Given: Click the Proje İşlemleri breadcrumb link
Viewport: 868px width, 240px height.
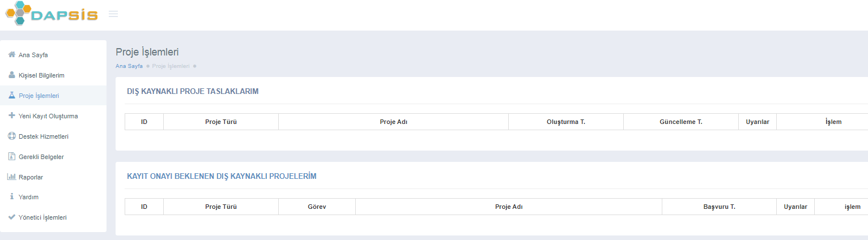Looking at the screenshot, I should pos(171,66).
